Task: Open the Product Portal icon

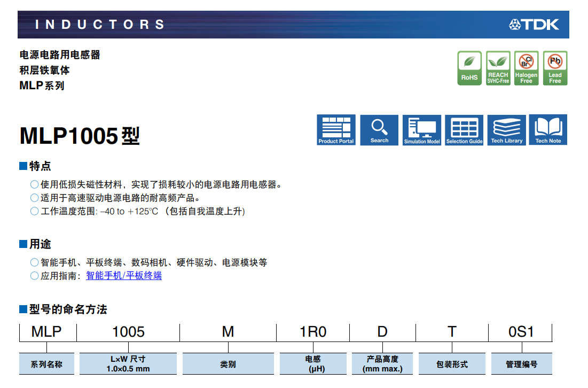Action: point(336,130)
